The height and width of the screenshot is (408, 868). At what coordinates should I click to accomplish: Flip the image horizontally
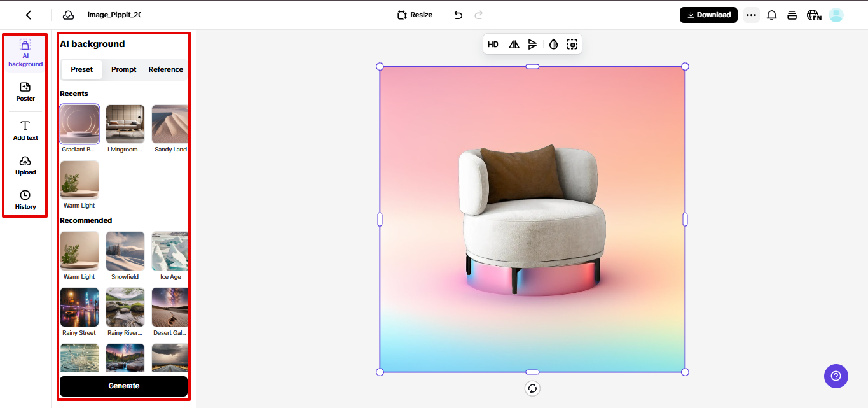(514, 44)
